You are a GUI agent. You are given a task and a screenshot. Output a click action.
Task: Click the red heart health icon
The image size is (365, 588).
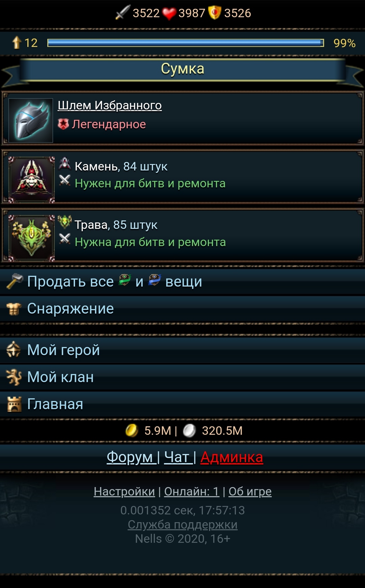(169, 14)
